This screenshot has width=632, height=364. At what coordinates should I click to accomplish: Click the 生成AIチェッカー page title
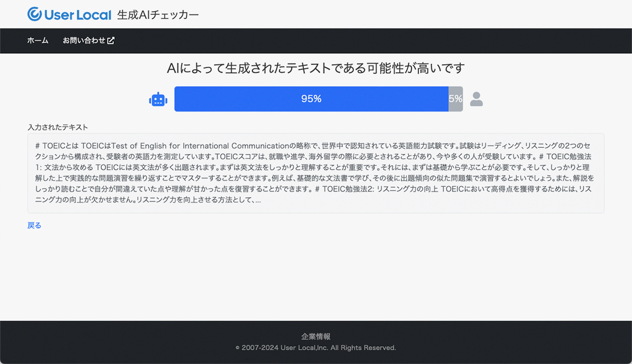click(x=158, y=15)
